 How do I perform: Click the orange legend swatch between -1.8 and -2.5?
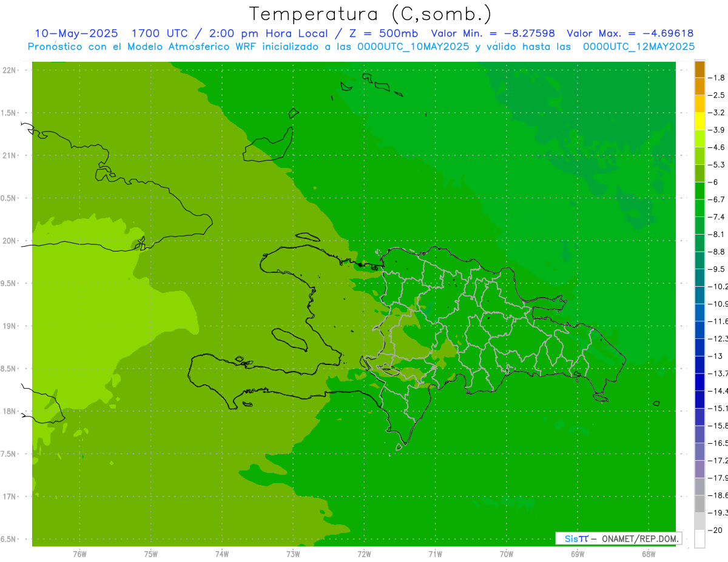click(x=699, y=86)
